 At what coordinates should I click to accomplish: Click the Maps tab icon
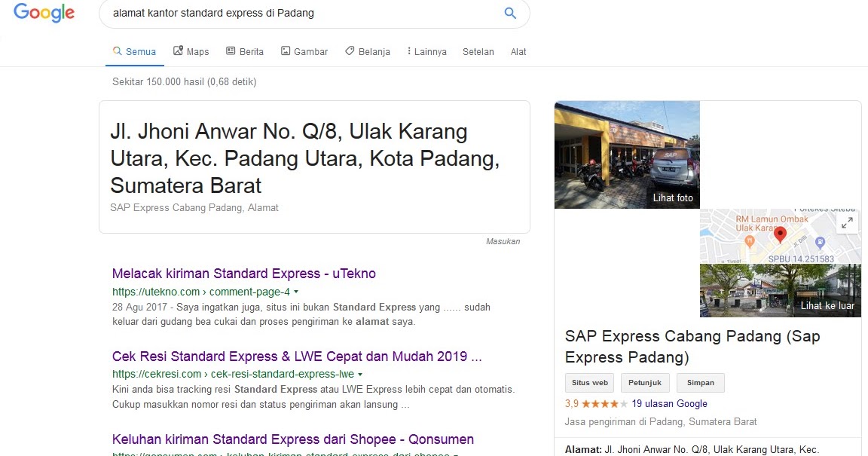click(x=178, y=51)
